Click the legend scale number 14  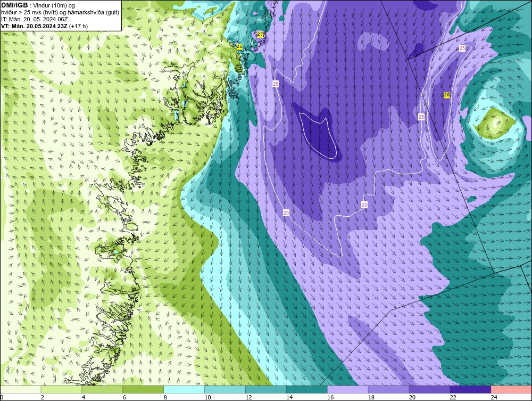click(289, 397)
